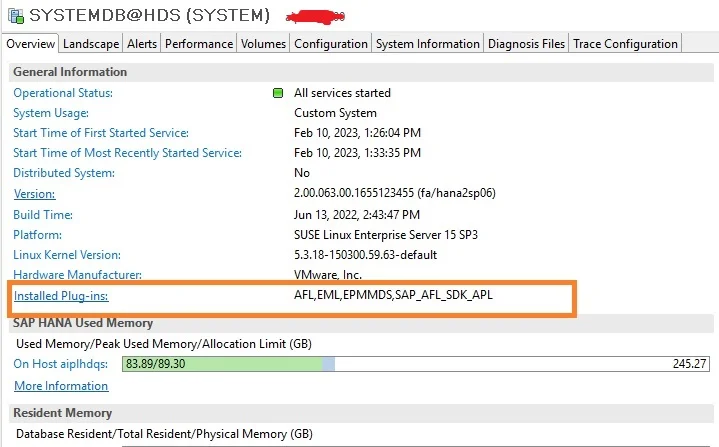
Task: Click the green Operational Status indicator
Action: pyautogui.click(x=278, y=93)
